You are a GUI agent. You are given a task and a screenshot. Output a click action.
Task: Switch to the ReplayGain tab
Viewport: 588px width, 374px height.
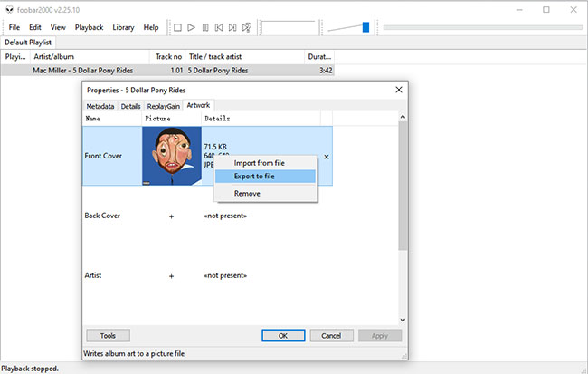coord(164,106)
